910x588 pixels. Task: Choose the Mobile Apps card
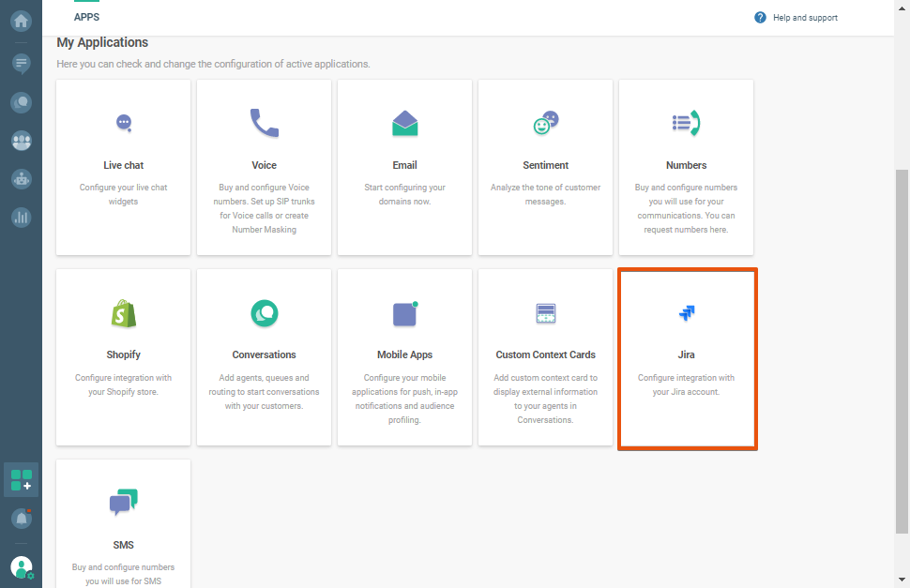(404, 357)
